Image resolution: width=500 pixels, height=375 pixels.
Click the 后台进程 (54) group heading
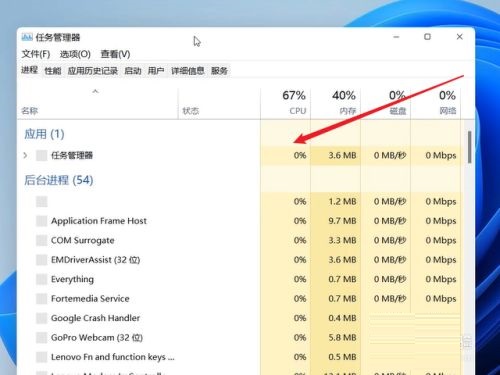[x=59, y=180]
